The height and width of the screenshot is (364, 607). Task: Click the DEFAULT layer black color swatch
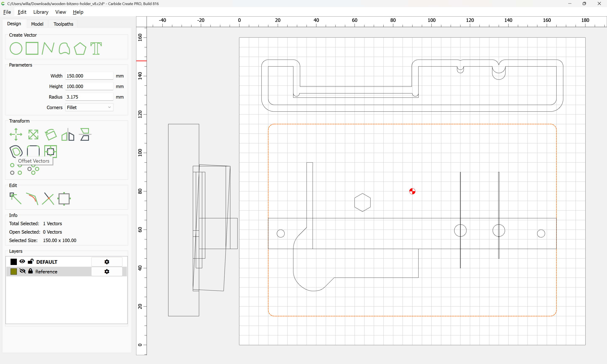click(x=14, y=262)
